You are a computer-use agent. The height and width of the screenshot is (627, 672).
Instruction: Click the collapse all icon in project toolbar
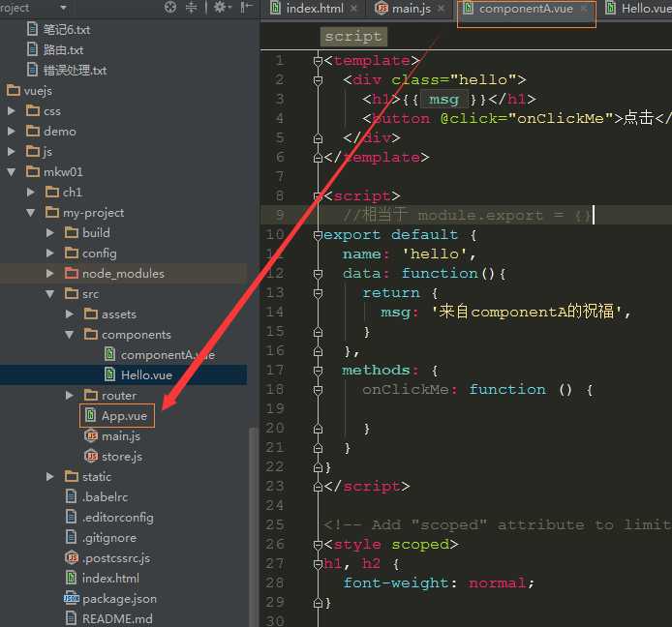[191, 8]
